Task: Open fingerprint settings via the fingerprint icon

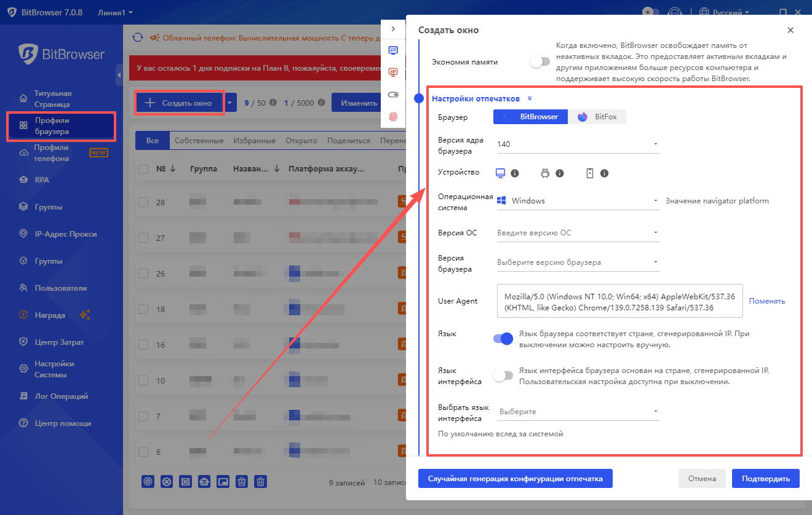Action: 394,116
